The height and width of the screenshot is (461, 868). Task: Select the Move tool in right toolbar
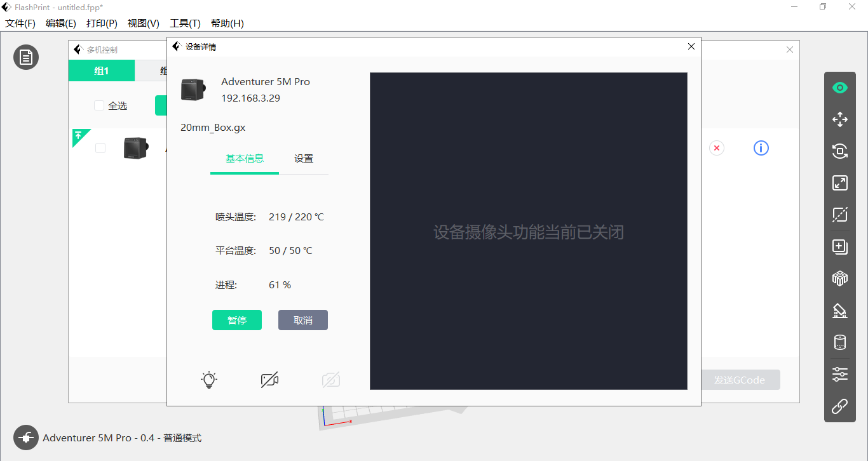[x=840, y=119]
